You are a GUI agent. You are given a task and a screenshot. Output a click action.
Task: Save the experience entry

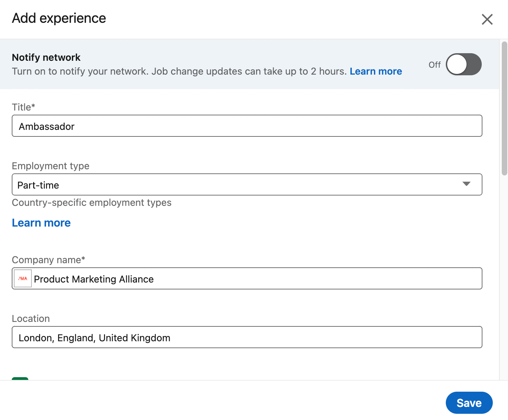click(x=469, y=403)
